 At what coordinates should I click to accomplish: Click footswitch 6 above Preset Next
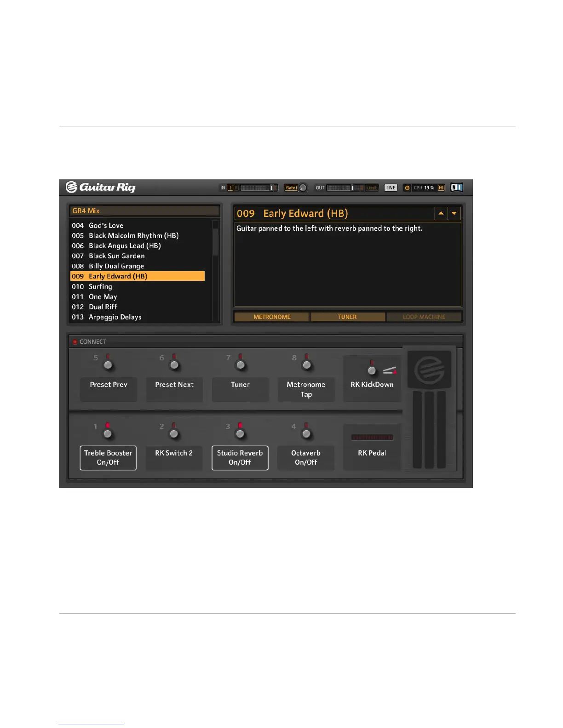[174, 365]
